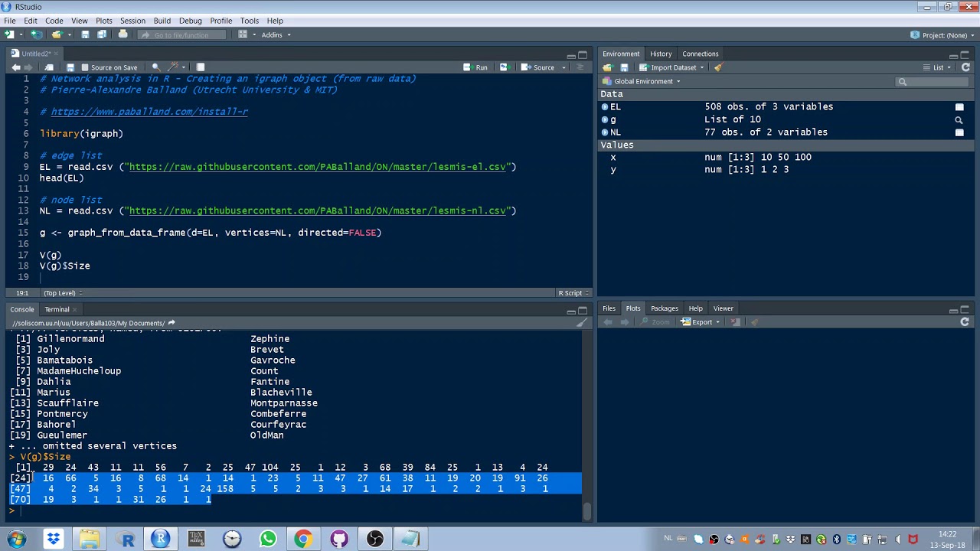
Task: Clear the console with the broom icon
Action: [582, 323]
